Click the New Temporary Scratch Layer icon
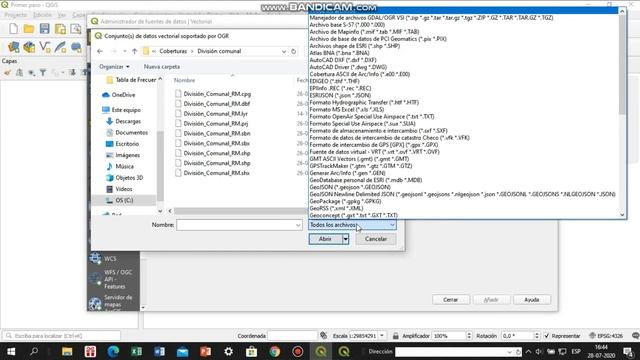Viewport: 640px width, 360px height. pyautogui.click(x=76, y=47)
